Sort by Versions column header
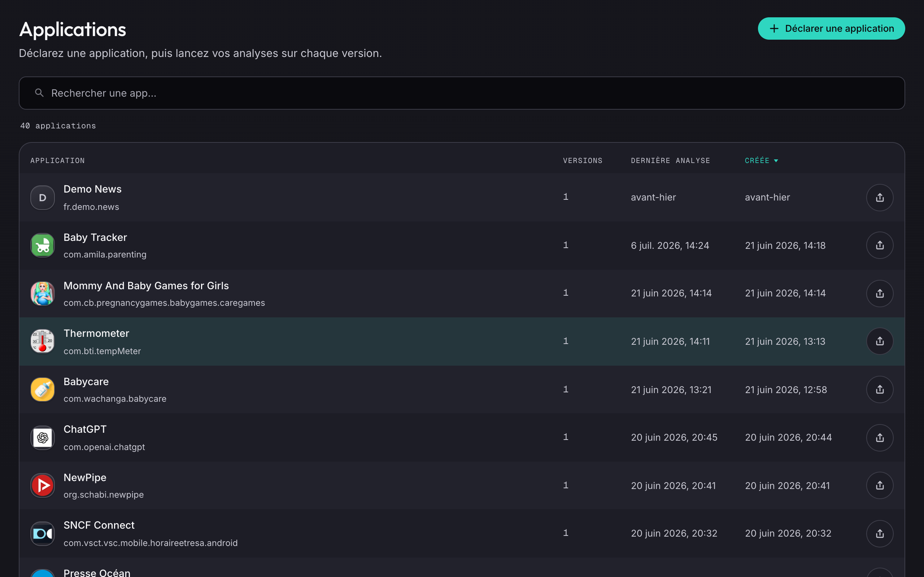The height and width of the screenshot is (577, 924). [583, 161]
